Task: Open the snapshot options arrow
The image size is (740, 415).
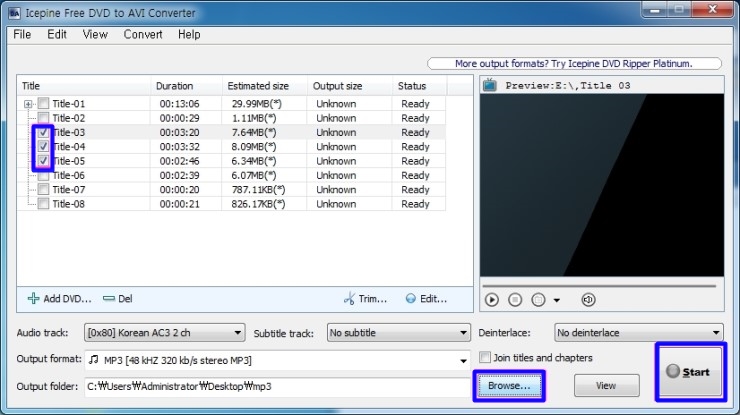Action: pos(557,300)
